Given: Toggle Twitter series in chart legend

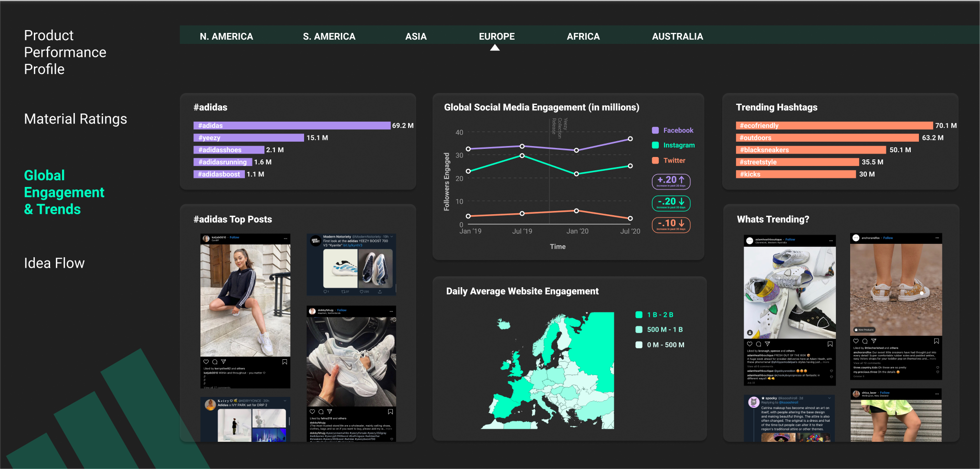Looking at the screenshot, I should click(x=668, y=160).
